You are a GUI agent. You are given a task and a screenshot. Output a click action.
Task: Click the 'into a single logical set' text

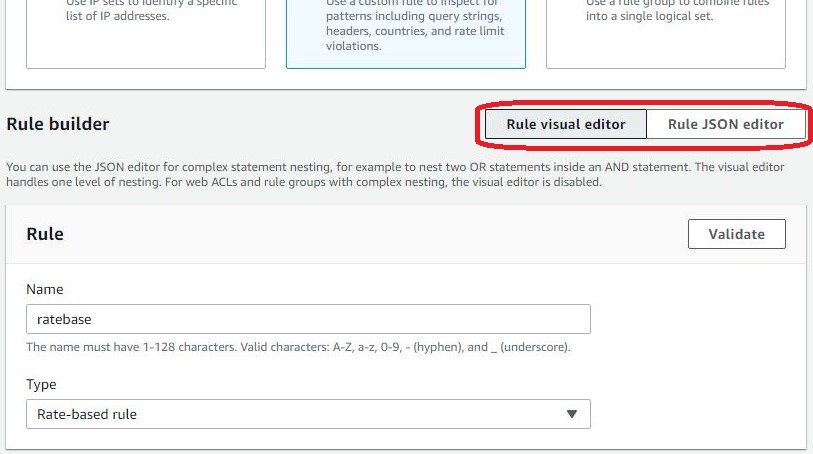(x=649, y=17)
